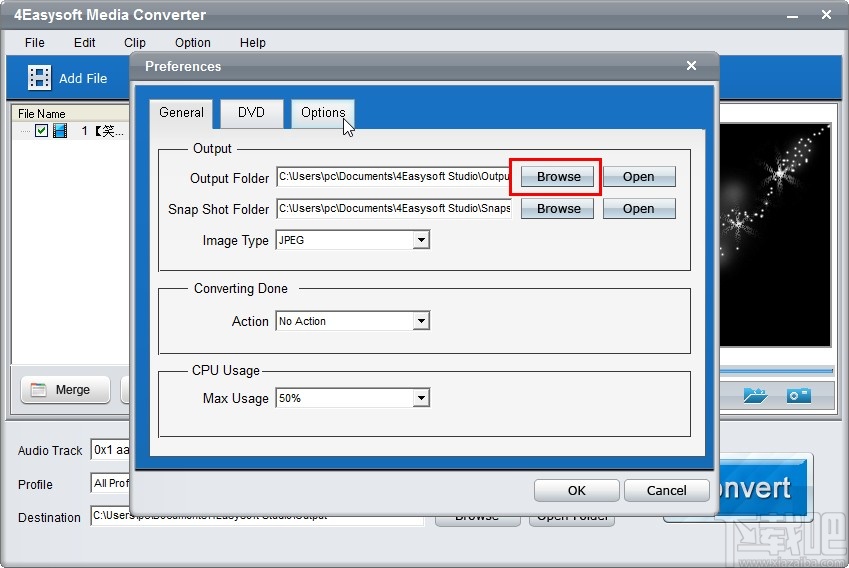Image resolution: width=849 pixels, height=568 pixels.
Task: Click OK in the Preferences dialog
Action: click(577, 491)
